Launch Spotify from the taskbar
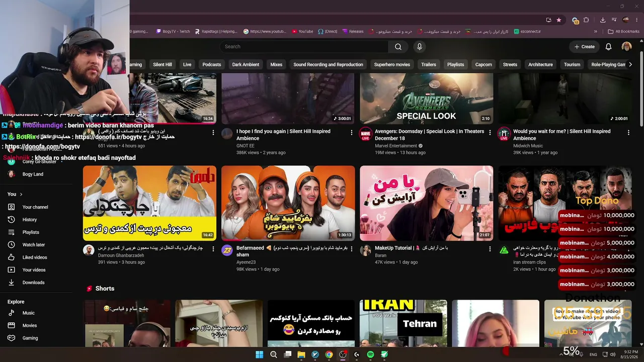Screen dimensions: 644x362 point(371,354)
